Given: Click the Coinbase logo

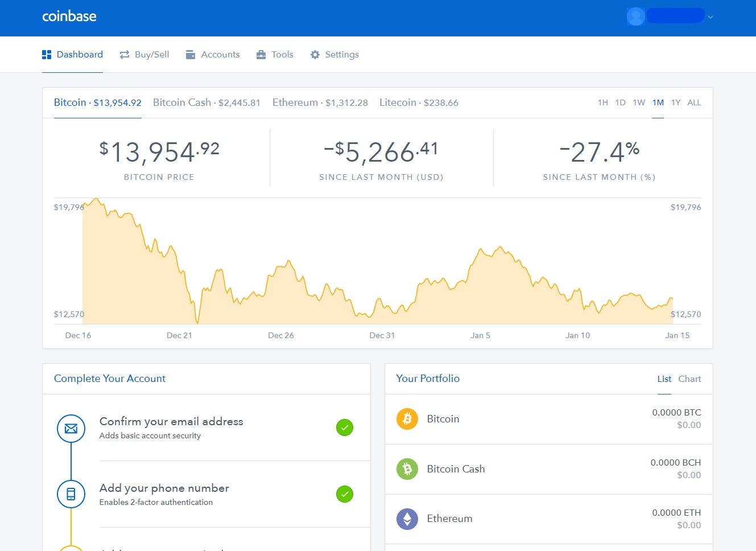Looking at the screenshot, I should tap(69, 17).
